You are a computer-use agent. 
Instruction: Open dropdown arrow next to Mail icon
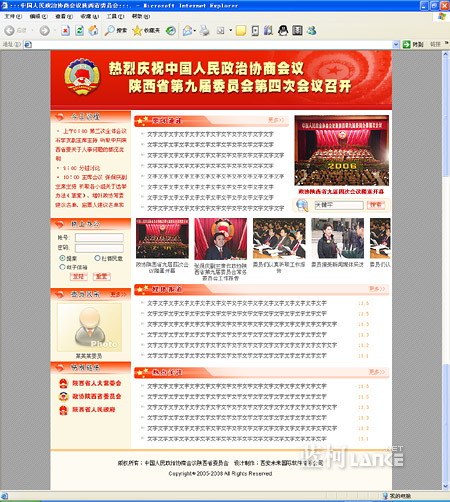(195, 31)
